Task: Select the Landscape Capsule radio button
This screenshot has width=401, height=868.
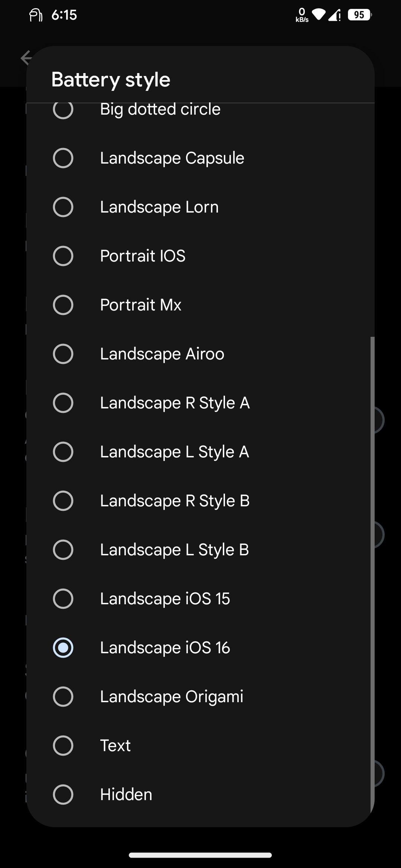Action: (x=63, y=158)
